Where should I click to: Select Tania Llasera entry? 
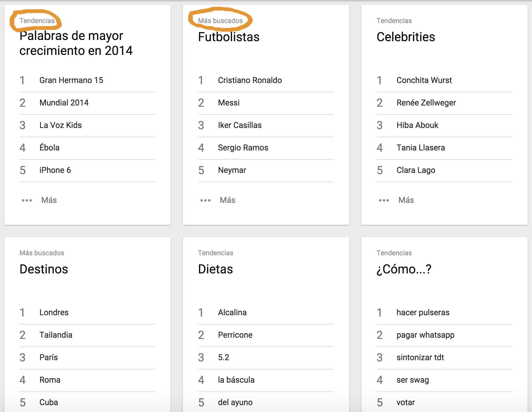[x=421, y=148]
